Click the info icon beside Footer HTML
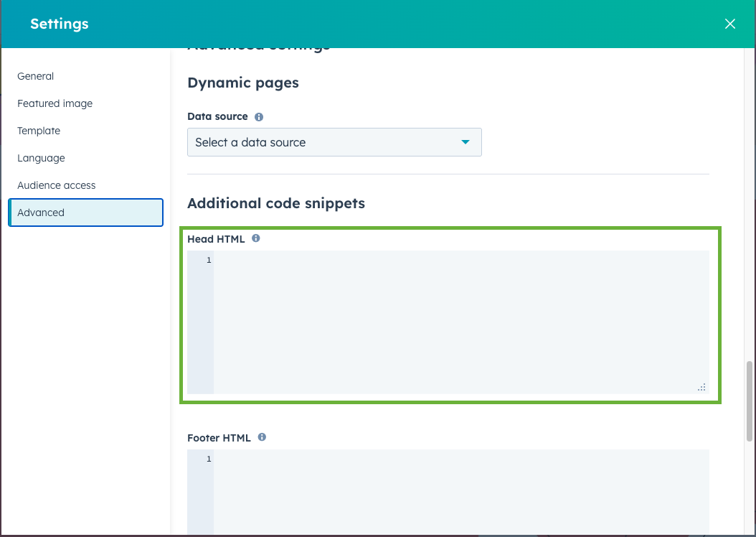Screen dimensions: 756x537 coord(262,437)
